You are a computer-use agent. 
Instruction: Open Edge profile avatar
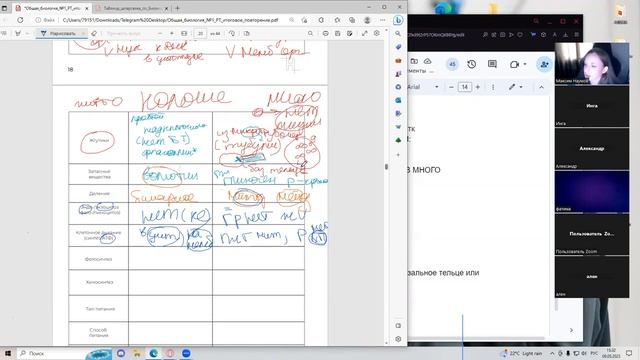367,20
